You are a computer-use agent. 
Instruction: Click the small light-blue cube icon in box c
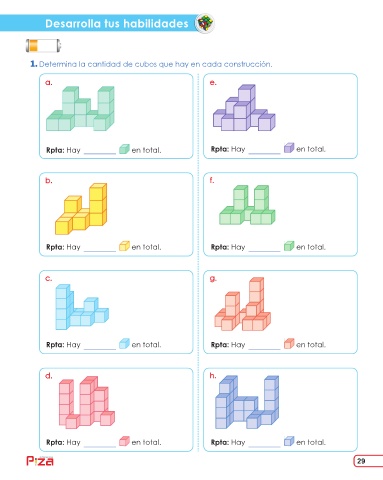click(x=124, y=343)
